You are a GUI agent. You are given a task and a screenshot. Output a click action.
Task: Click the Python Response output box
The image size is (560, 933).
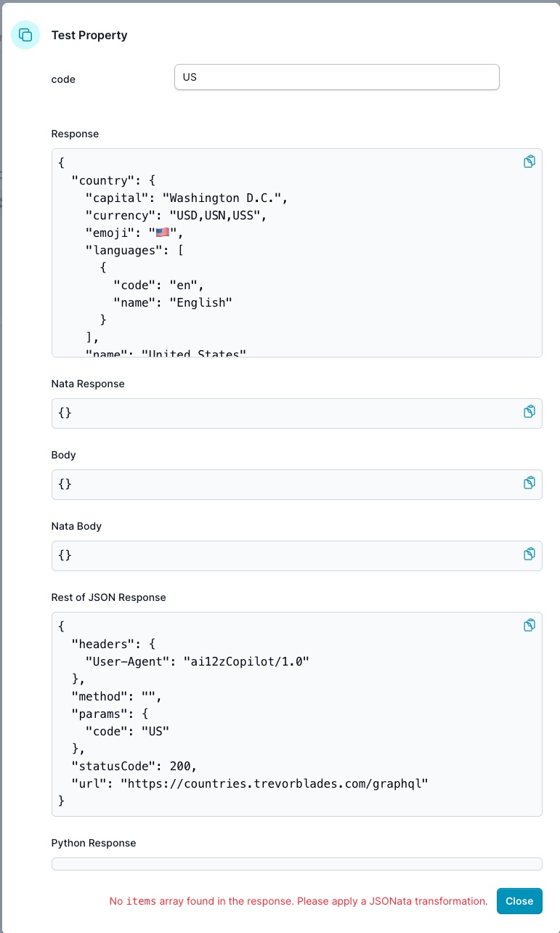tap(296, 863)
